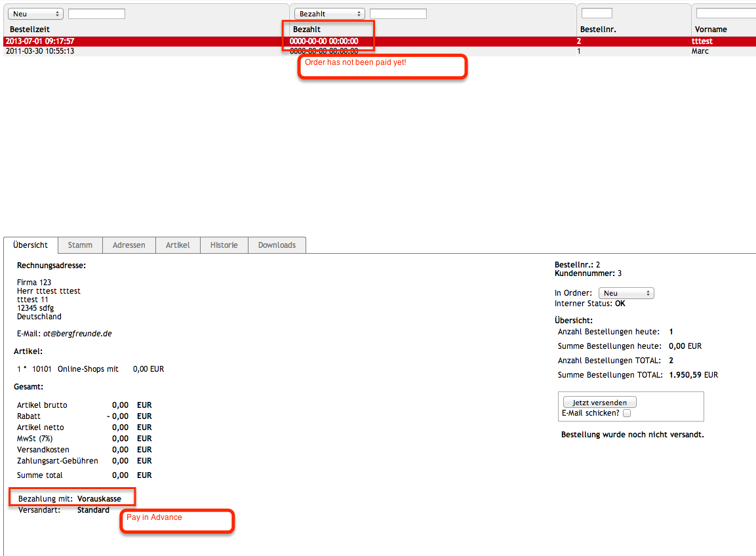Click the ot@bergfreunde.de email address
This screenshot has width=756, height=556.
pos(77,333)
